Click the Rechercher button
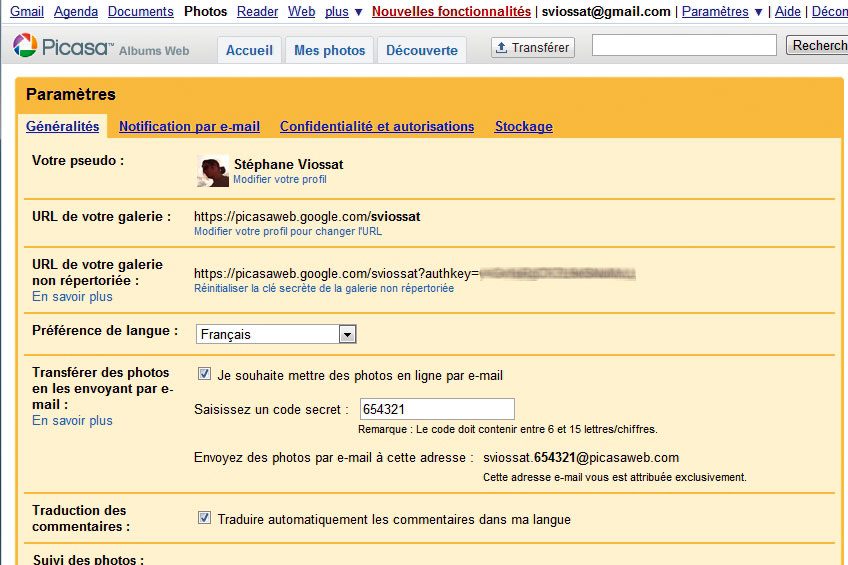The image size is (848, 565). 818,45
